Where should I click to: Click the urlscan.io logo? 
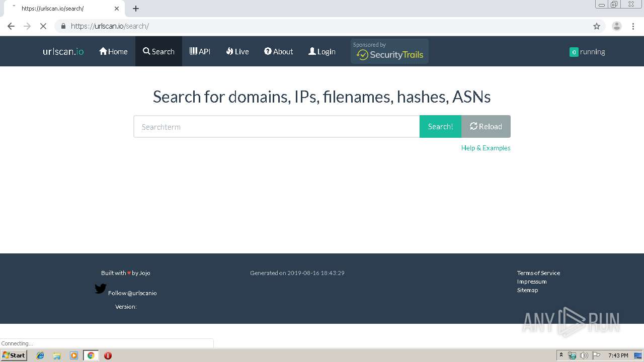[x=63, y=51]
